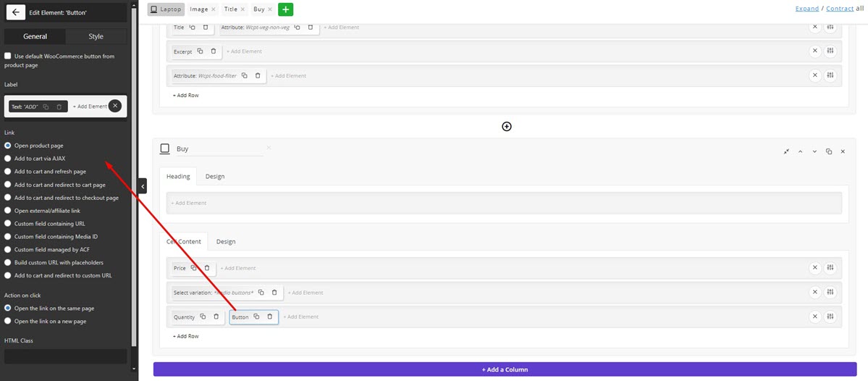The height and width of the screenshot is (381, 868).
Task: Choose Open the link on a new page
Action: (8, 321)
